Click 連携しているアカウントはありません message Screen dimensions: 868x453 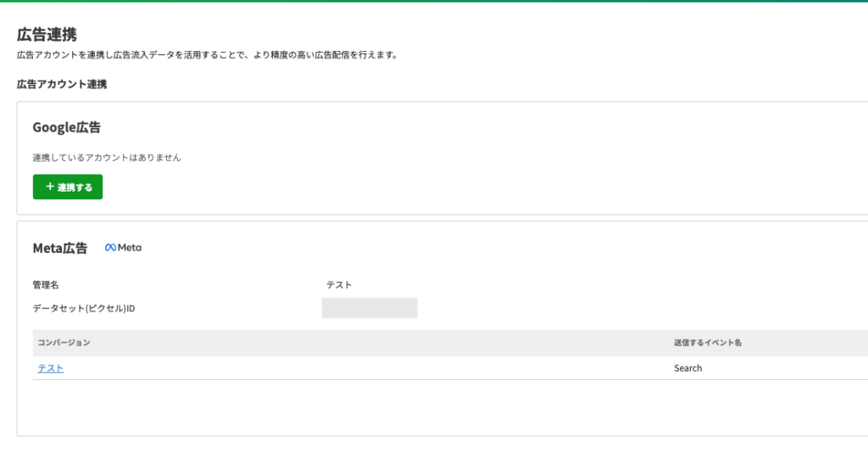tap(107, 158)
